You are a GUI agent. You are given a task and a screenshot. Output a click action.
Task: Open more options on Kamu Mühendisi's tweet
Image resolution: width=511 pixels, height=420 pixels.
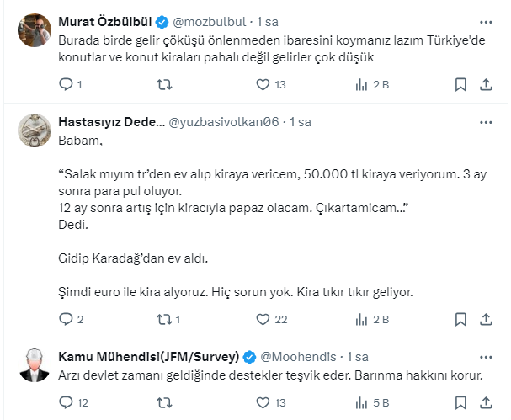pyautogui.click(x=486, y=357)
